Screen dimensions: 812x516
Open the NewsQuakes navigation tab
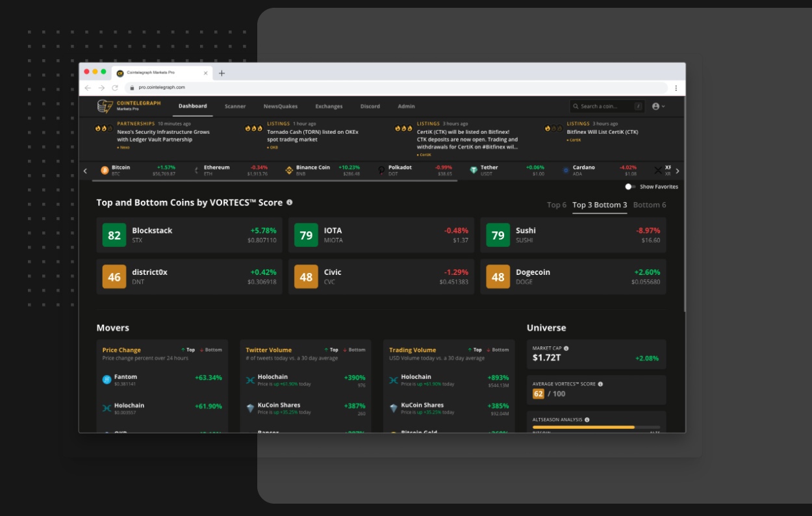pos(280,106)
